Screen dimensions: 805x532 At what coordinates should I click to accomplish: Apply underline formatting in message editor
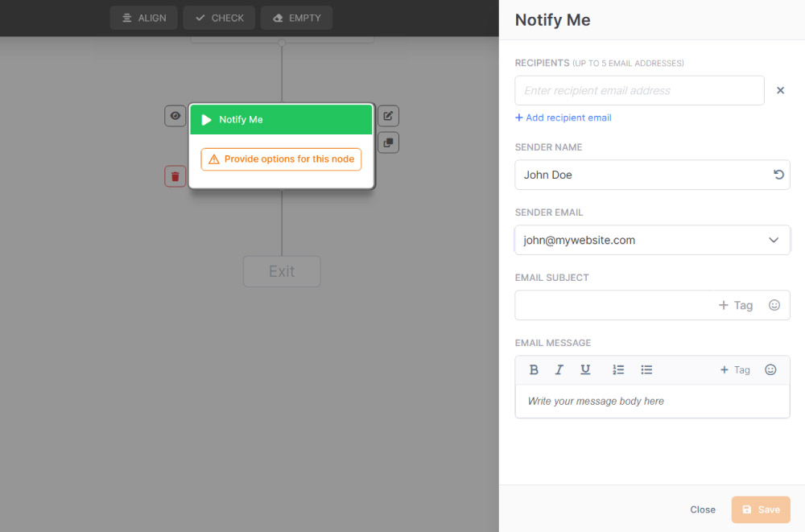pos(585,370)
